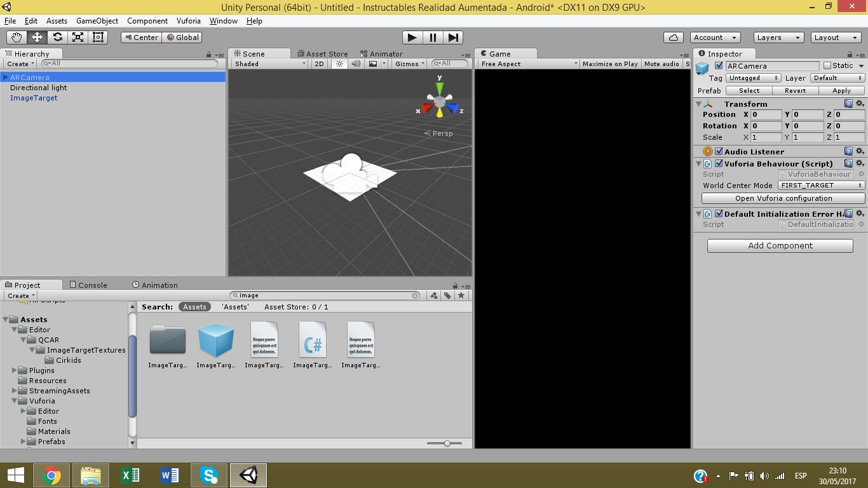Open Account dropdown
The height and width of the screenshot is (488, 868).
coord(715,37)
